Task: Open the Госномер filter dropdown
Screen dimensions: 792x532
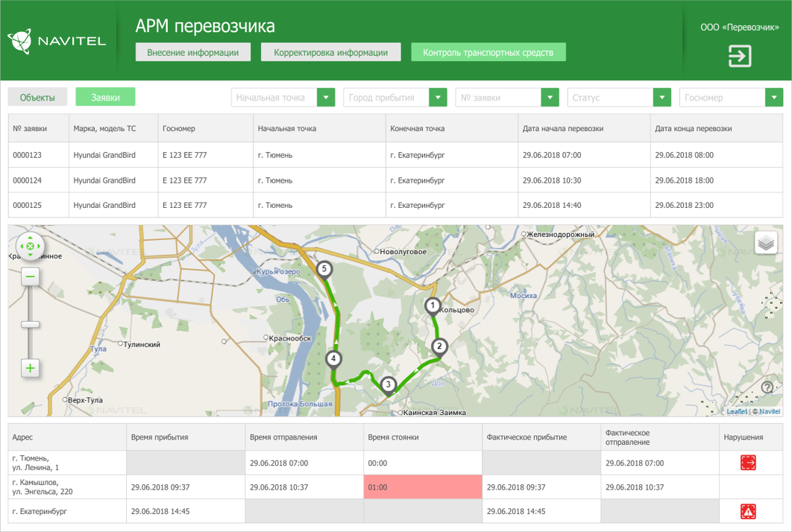Action: (773, 97)
